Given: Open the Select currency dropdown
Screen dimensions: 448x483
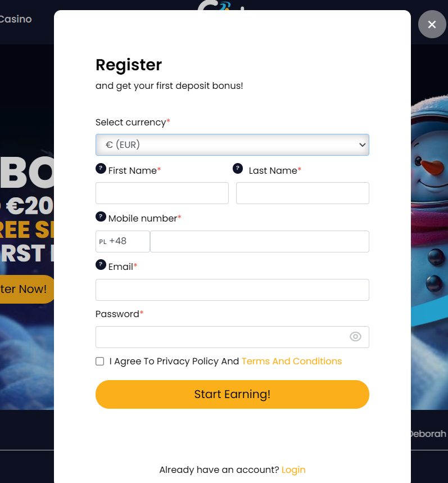Looking at the screenshot, I should coord(232,145).
